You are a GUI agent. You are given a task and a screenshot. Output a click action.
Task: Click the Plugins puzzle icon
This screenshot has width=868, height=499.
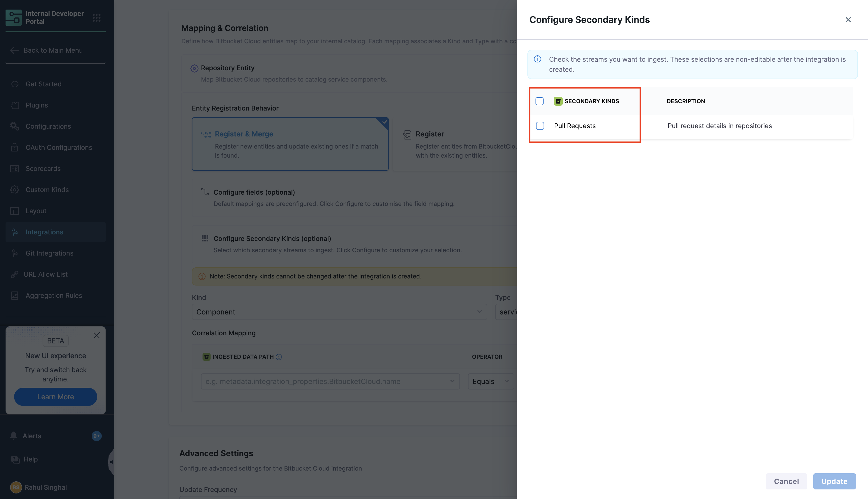click(x=15, y=105)
